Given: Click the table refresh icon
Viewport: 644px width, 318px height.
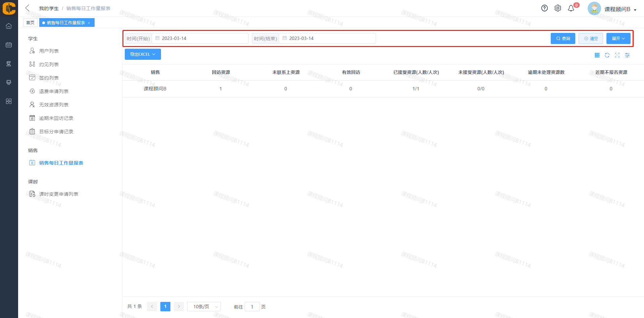Looking at the screenshot, I should coord(607,55).
